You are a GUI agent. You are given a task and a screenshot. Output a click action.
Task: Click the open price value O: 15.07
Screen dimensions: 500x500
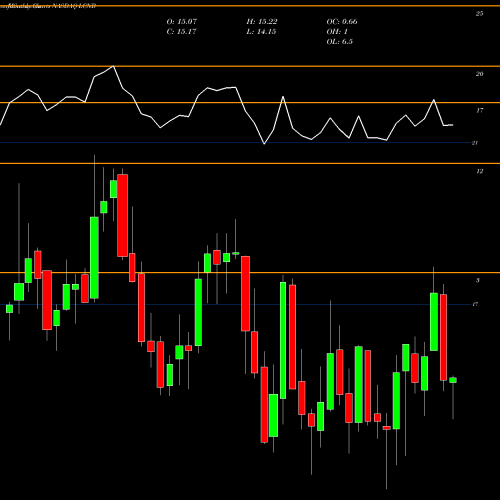click(x=182, y=22)
